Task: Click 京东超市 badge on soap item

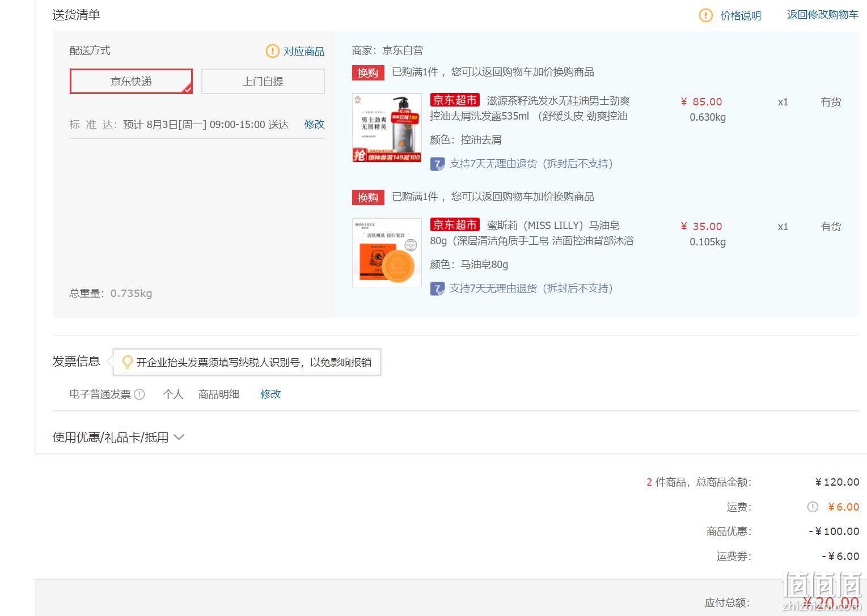Action: pos(455,225)
